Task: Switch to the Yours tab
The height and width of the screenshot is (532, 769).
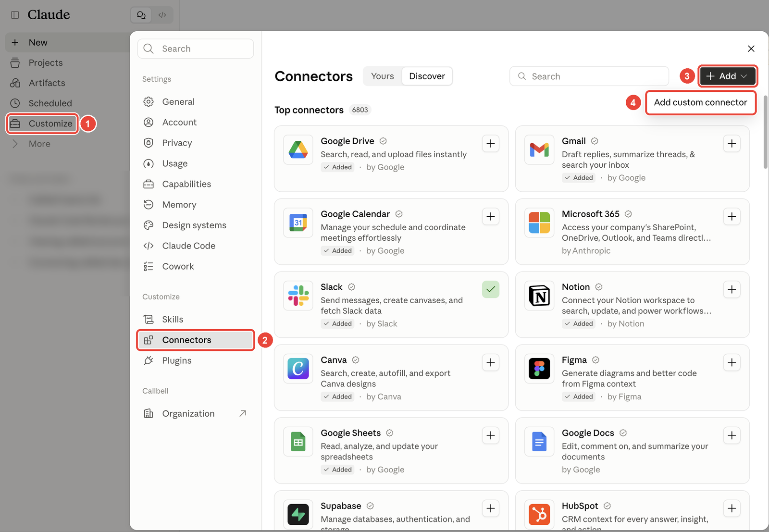Action: pos(383,76)
